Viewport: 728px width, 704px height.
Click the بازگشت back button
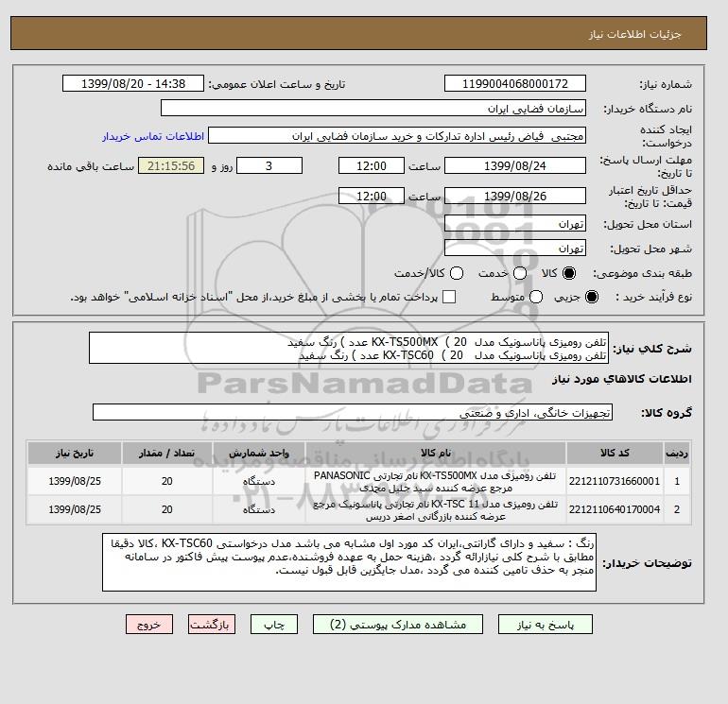click(212, 625)
